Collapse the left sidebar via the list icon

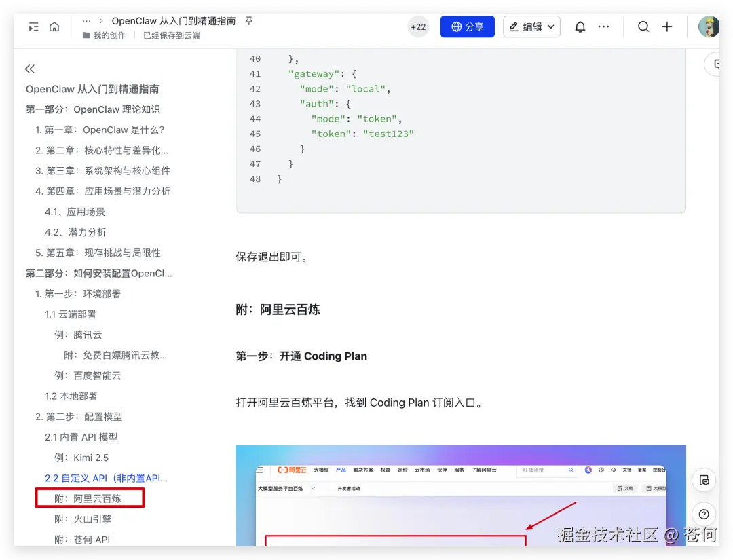point(33,26)
